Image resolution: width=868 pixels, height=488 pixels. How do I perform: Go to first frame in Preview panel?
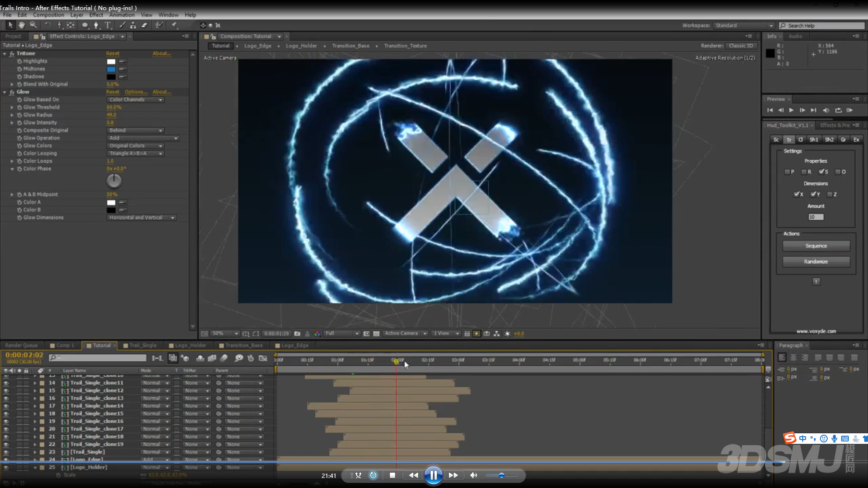pos(770,110)
